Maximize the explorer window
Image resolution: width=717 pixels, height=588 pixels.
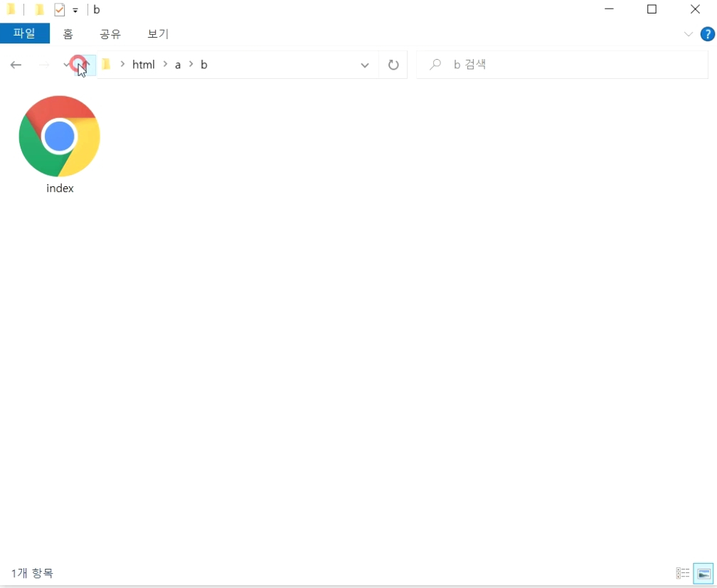tap(652, 9)
